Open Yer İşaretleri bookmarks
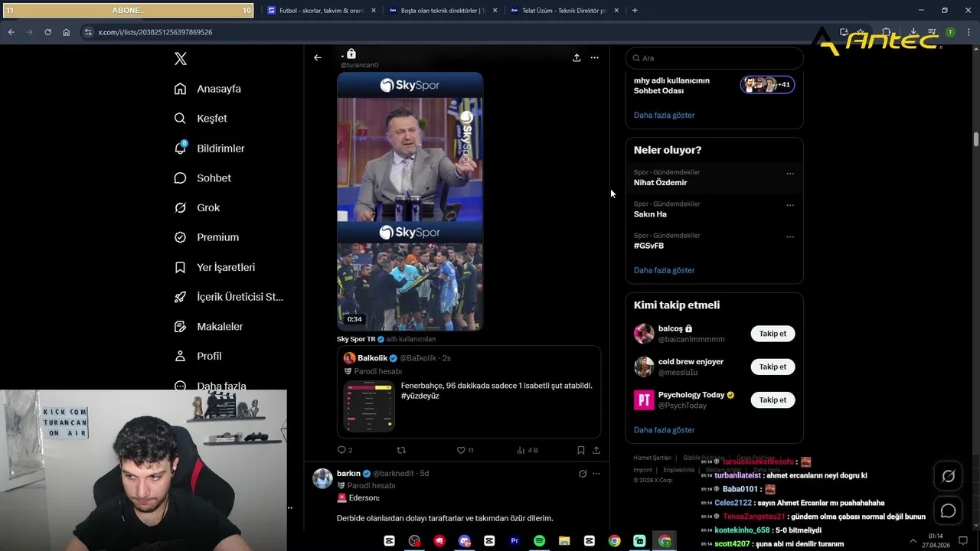The height and width of the screenshot is (551, 980). coord(214,267)
